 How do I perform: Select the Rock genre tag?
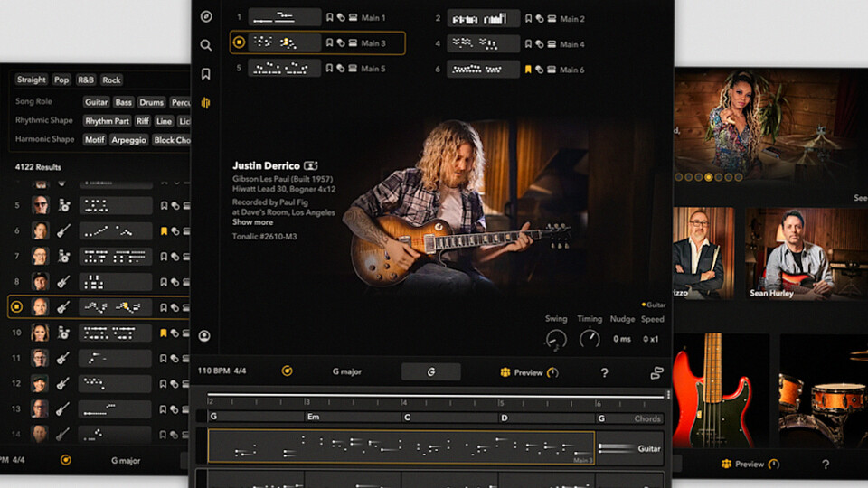pos(111,80)
